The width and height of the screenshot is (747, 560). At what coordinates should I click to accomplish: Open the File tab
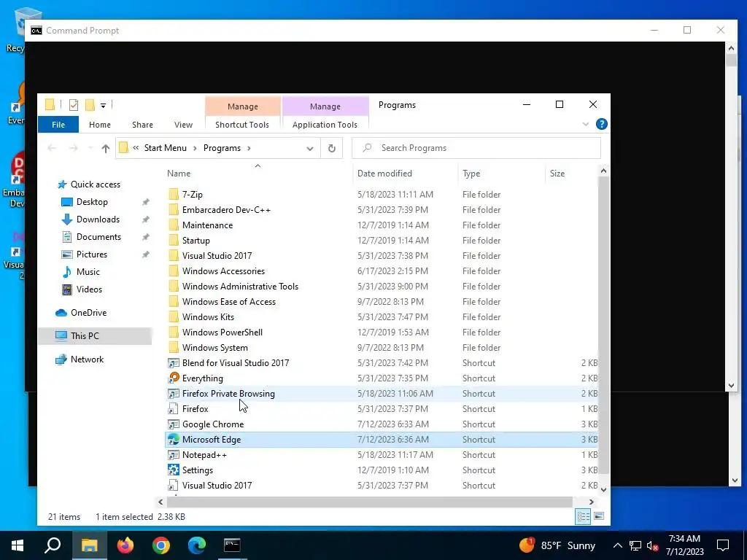pyautogui.click(x=58, y=124)
